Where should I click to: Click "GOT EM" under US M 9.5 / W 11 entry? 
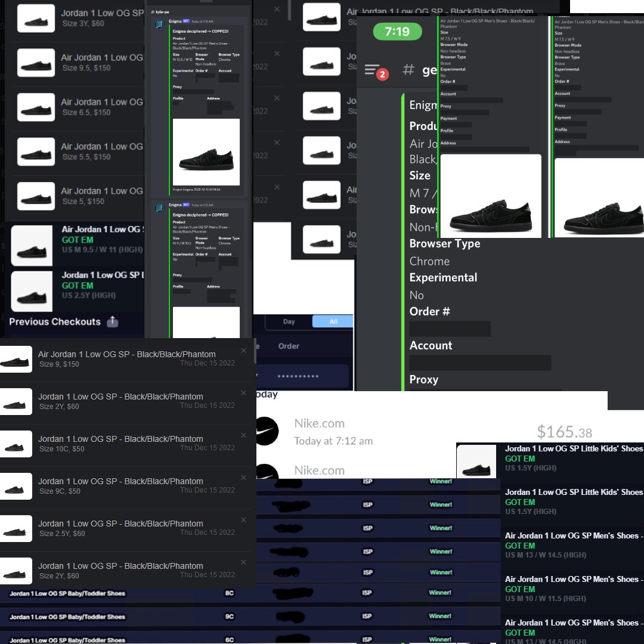click(x=77, y=240)
